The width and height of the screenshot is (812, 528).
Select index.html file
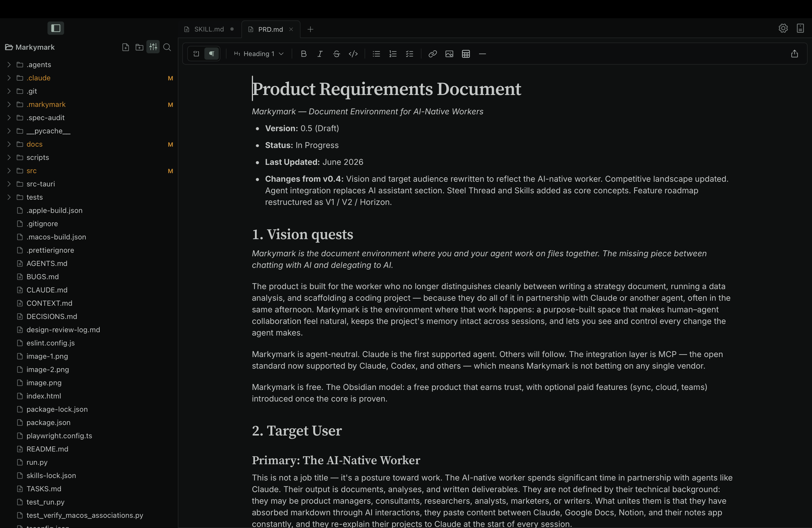click(x=89, y=396)
